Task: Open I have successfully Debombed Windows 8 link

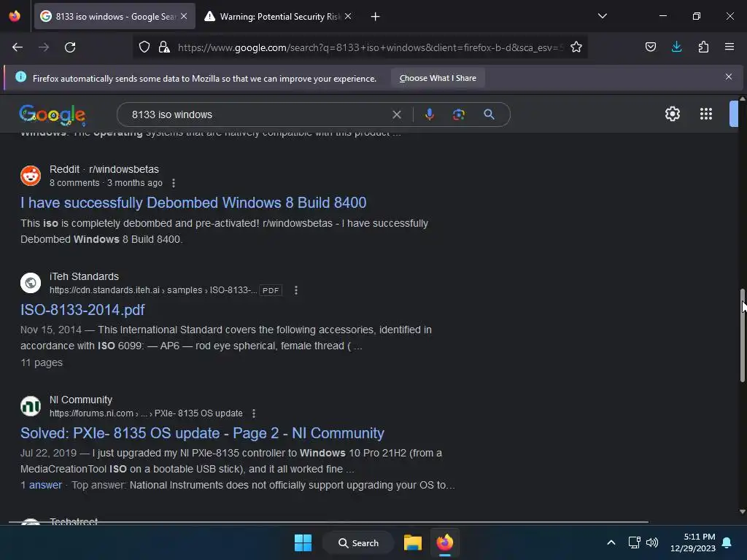Action: coord(193,203)
